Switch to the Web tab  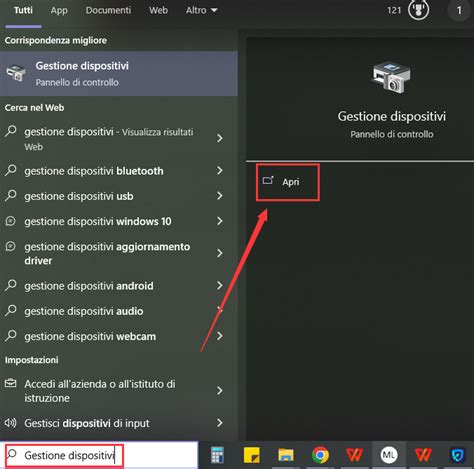point(158,10)
